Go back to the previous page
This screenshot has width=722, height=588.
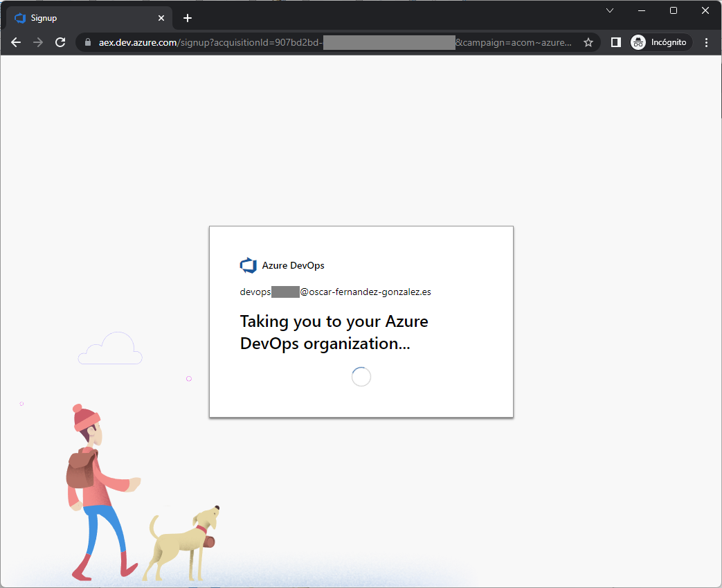(x=16, y=42)
